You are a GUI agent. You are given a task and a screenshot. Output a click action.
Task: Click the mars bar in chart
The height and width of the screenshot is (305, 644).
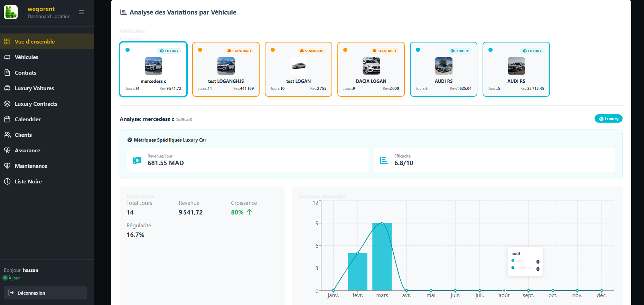pyautogui.click(x=382, y=257)
